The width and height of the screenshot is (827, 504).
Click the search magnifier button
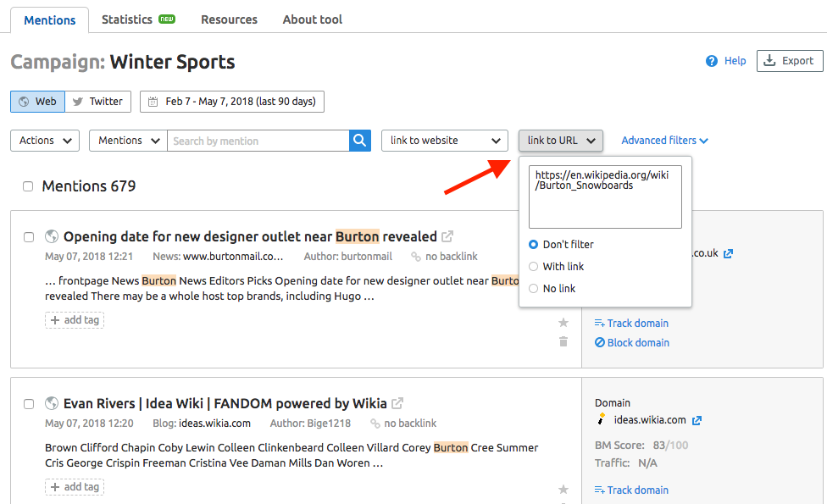(360, 141)
